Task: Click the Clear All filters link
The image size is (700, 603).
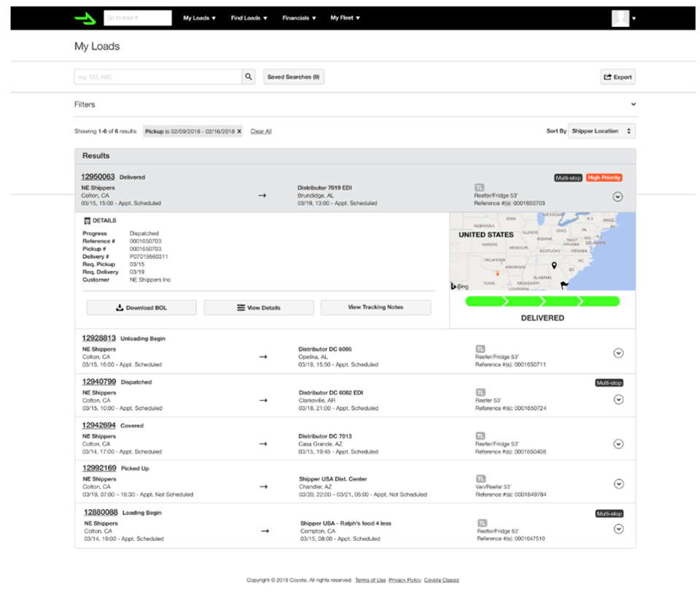Action: pos(261,131)
